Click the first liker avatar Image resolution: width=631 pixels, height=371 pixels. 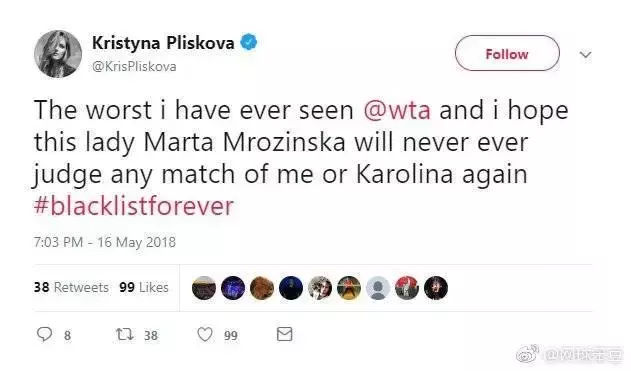pos(204,288)
